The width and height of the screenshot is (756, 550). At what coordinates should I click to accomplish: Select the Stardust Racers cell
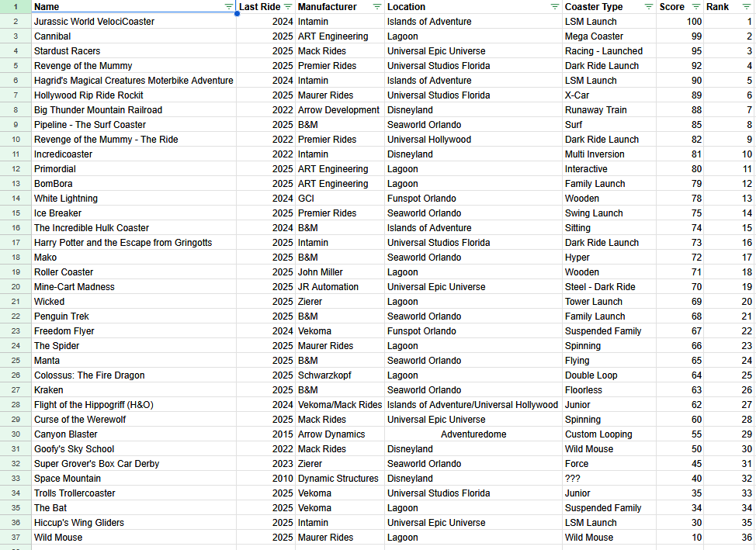134,51
